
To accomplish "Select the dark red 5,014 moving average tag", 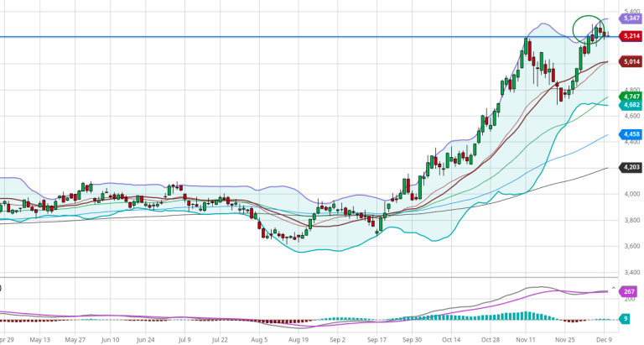I will pos(631,61).
